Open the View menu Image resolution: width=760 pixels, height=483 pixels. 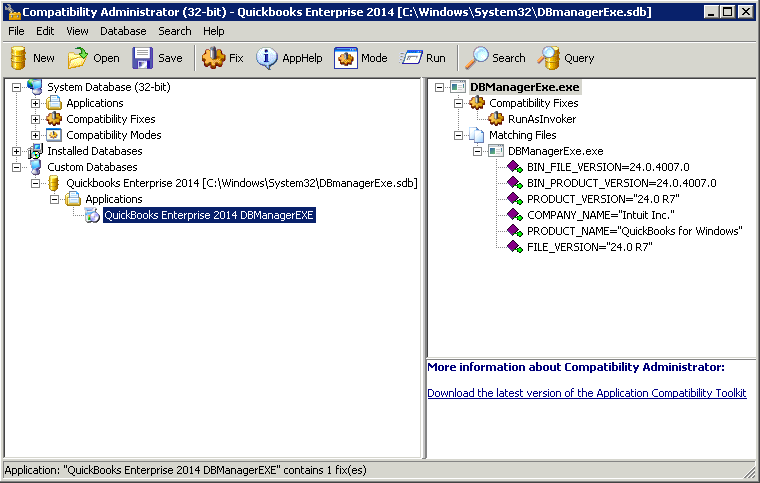77,31
